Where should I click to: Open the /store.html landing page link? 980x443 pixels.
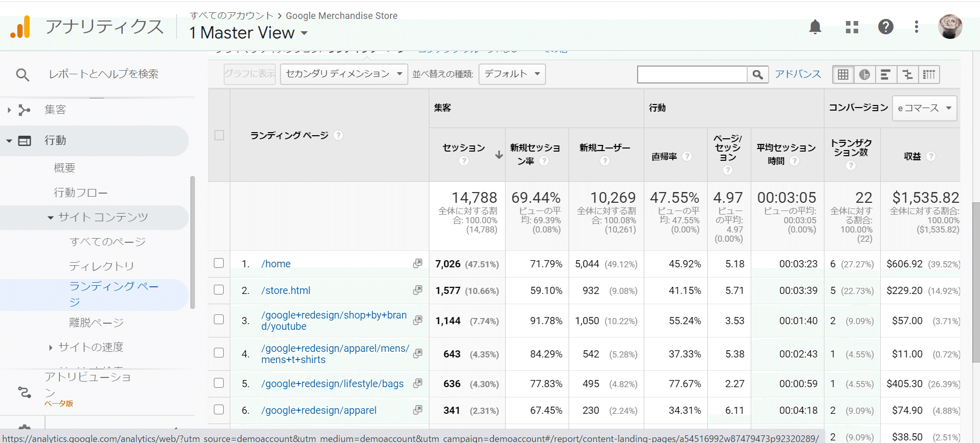(x=286, y=290)
